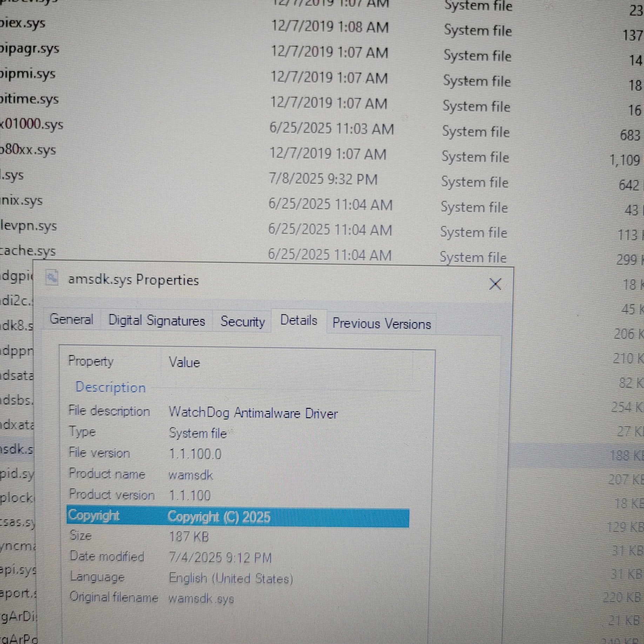This screenshot has width=644, height=644.
Task: Click the date value '7/4/2025 9:12 PM'
Action: (221, 558)
